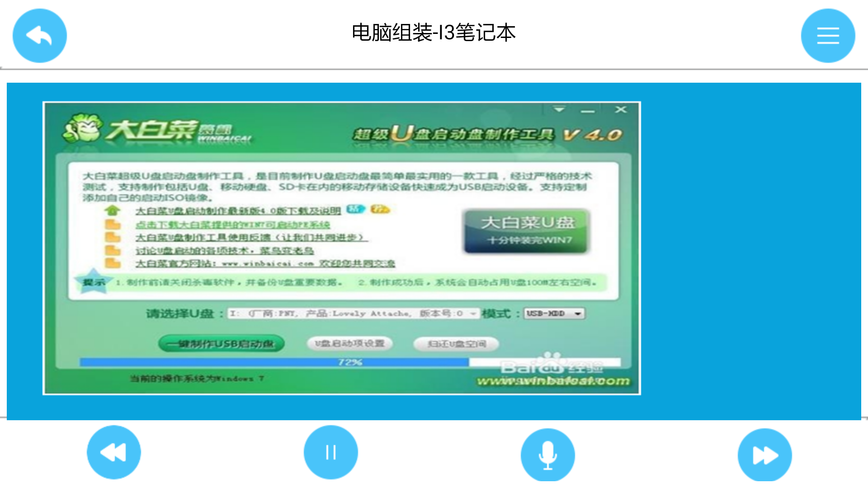868x488 pixels.
Task: Click the green 一键制作USB启动盘 button
Action: (x=222, y=344)
